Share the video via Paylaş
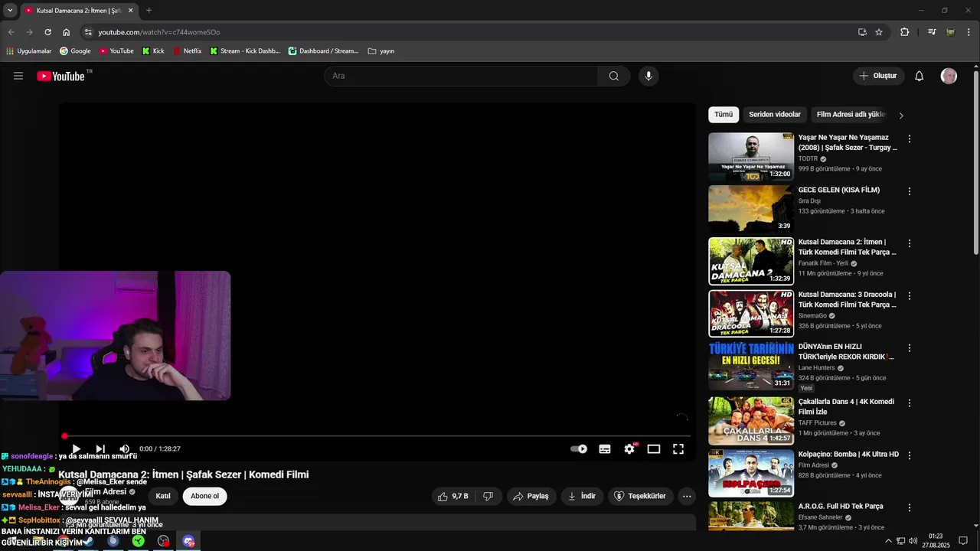 click(531, 496)
